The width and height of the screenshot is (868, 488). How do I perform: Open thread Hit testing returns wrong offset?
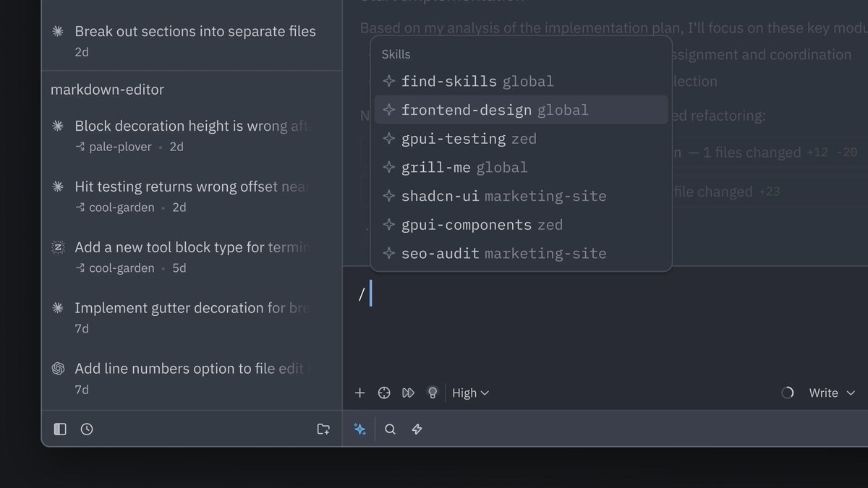[x=192, y=197]
